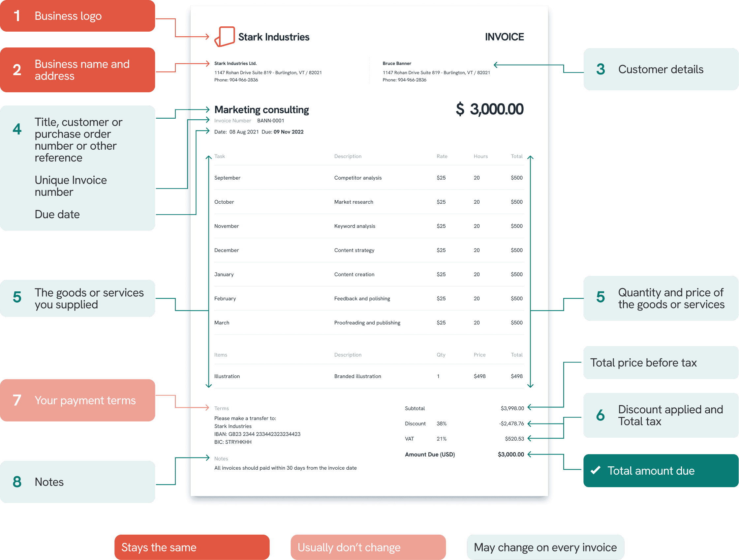Click the Items column header
Viewport: 739px width, 560px height.
click(221, 355)
